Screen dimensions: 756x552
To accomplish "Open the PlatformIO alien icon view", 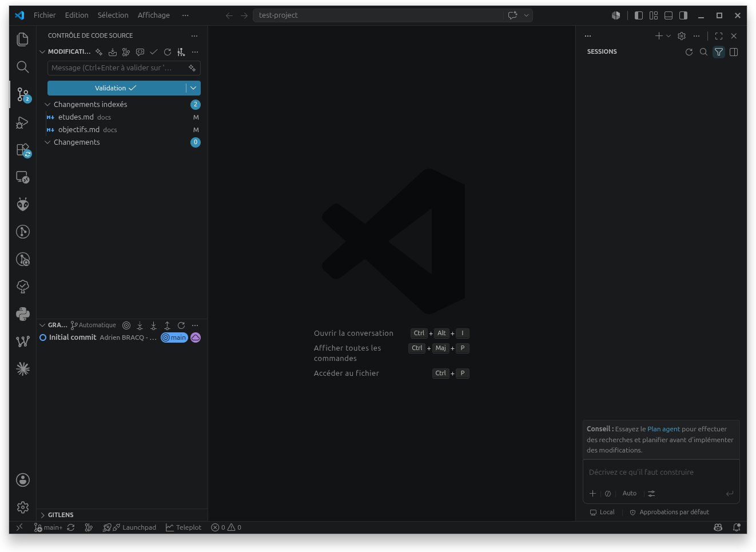I will (23, 204).
